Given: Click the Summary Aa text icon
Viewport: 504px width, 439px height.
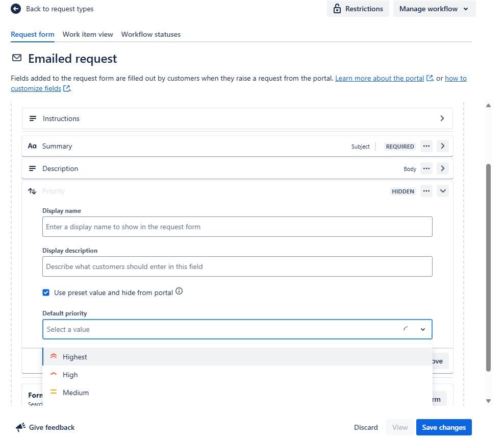Looking at the screenshot, I should click(x=32, y=146).
